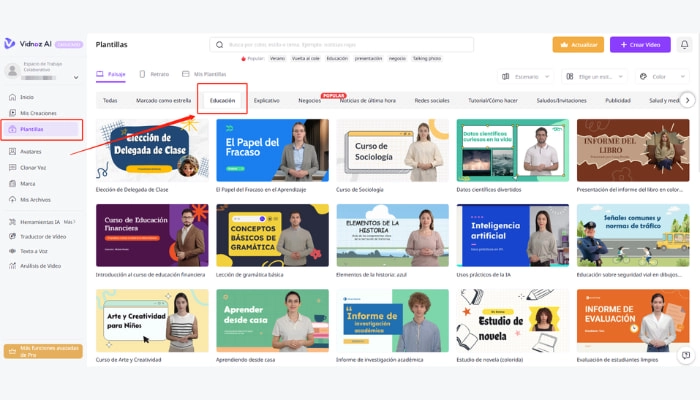This screenshot has height=400, width=700.
Task: Click Más funciones avanzadas de Pro button
Action: [x=43, y=351]
